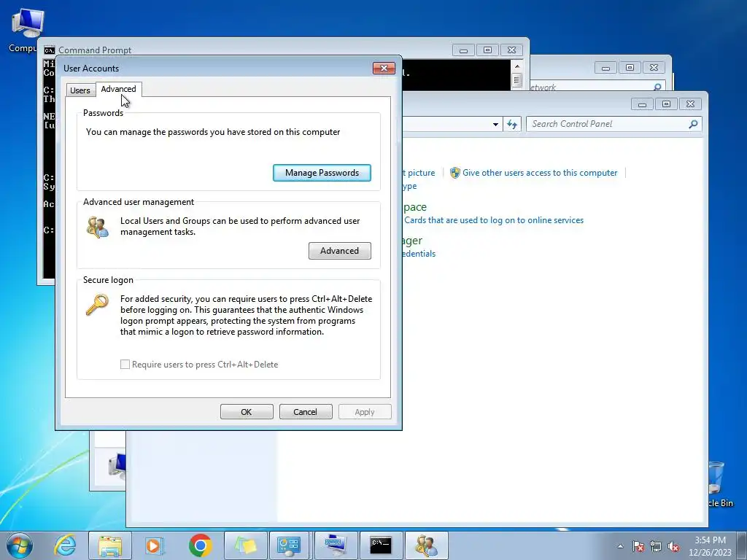Minimize the Control Panel window
The width and height of the screenshot is (747, 560).
(642, 104)
